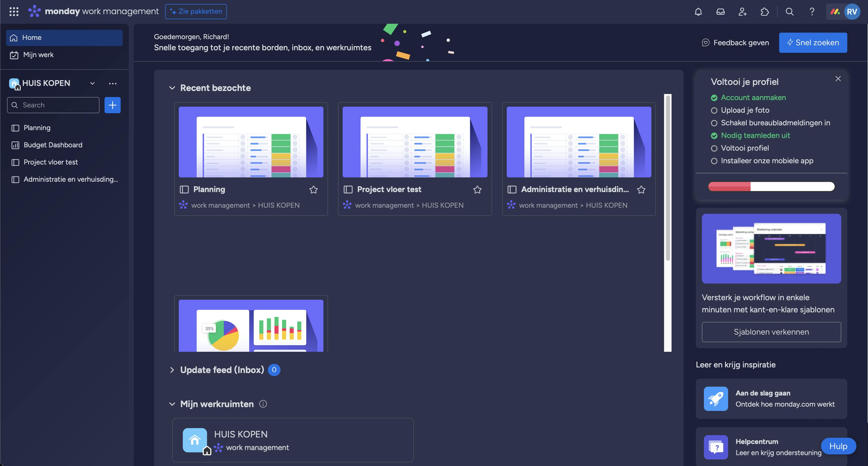Open the HUIS KOPEN workspace dropdown
The width and height of the screenshot is (868, 466).
92,83
